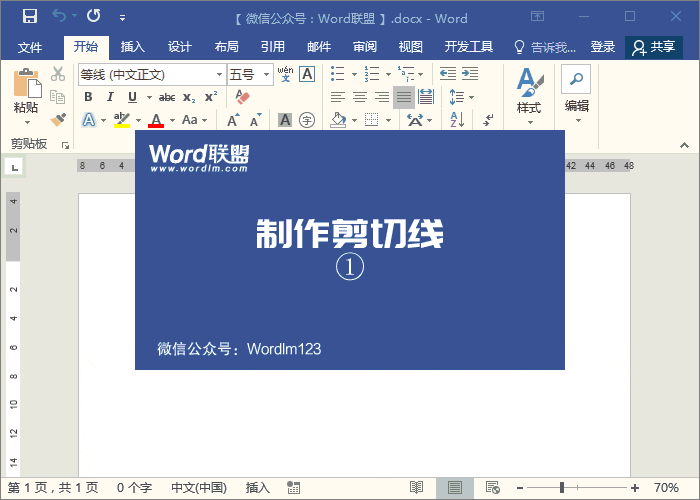Click the Save icon in title bar
Screen dimensions: 700x500
click(x=30, y=17)
